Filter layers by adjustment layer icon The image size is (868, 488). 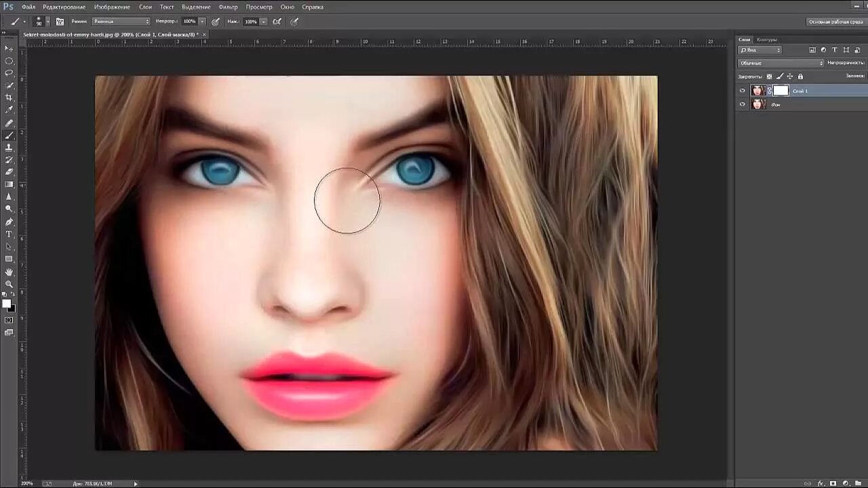pos(824,50)
